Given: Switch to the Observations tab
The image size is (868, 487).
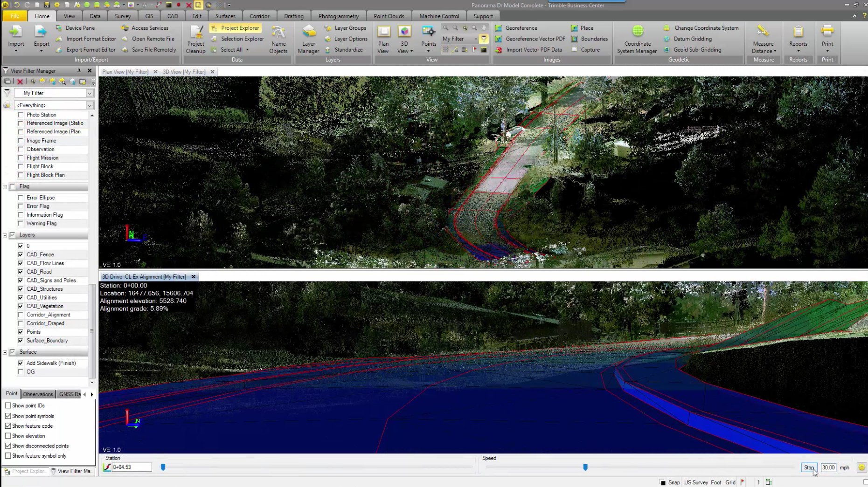Looking at the screenshot, I should click(38, 394).
